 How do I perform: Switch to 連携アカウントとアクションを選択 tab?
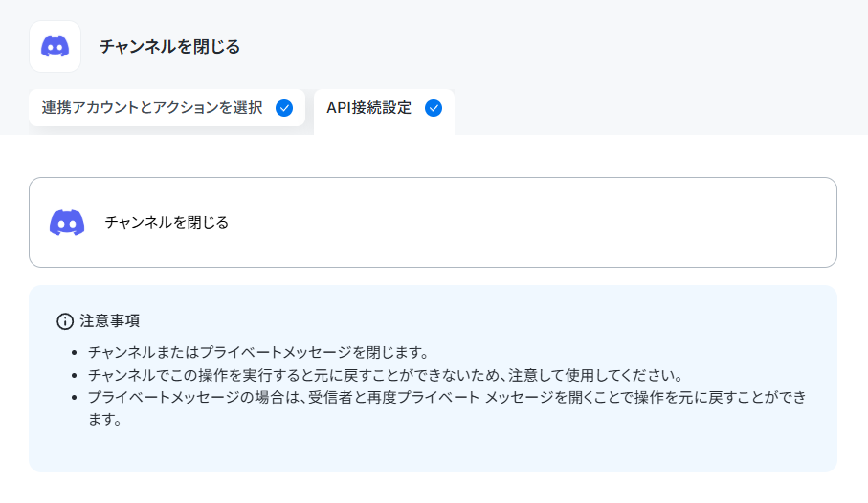point(167,108)
